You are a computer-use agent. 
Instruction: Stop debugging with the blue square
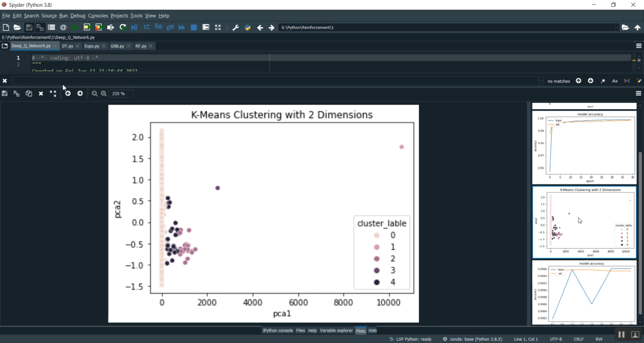(194, 27)
